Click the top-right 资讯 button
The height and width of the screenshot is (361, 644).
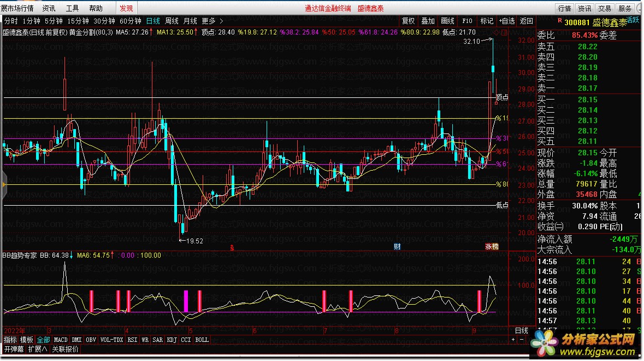584,8
